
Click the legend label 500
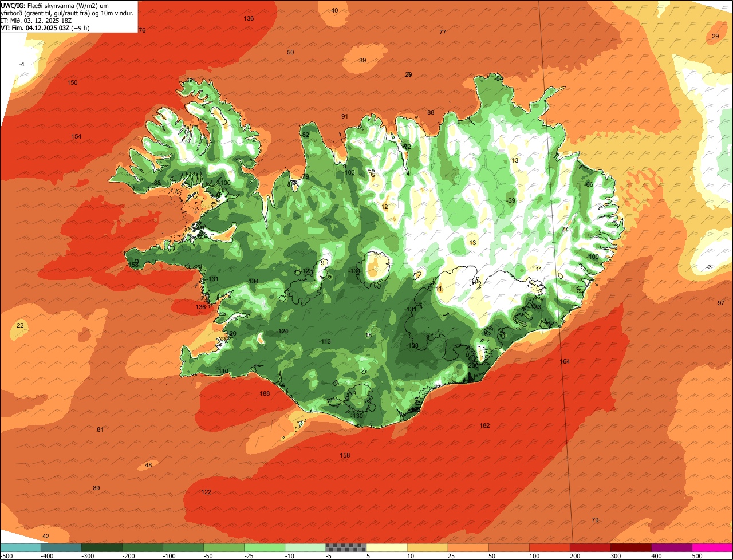[x=697, y=555]
